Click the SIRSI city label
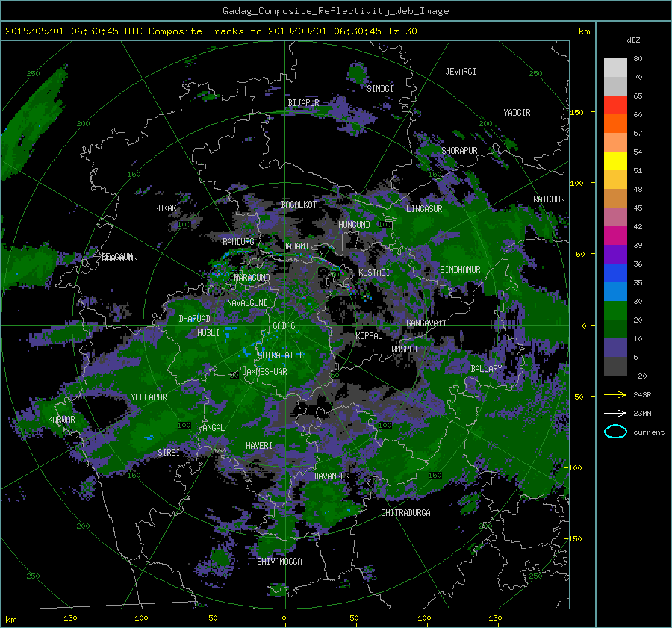Image resolution: width=672 pixels, height=628 pixels. point(169,453)
